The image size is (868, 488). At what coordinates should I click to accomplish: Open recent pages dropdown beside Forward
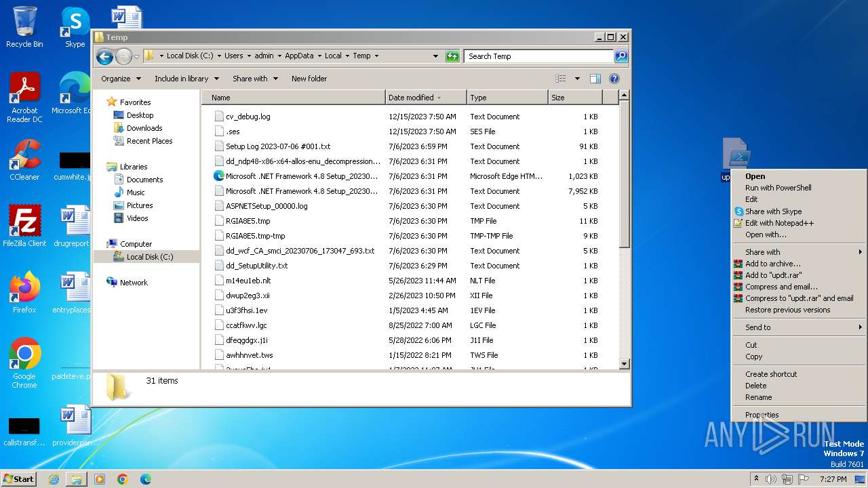137,56
